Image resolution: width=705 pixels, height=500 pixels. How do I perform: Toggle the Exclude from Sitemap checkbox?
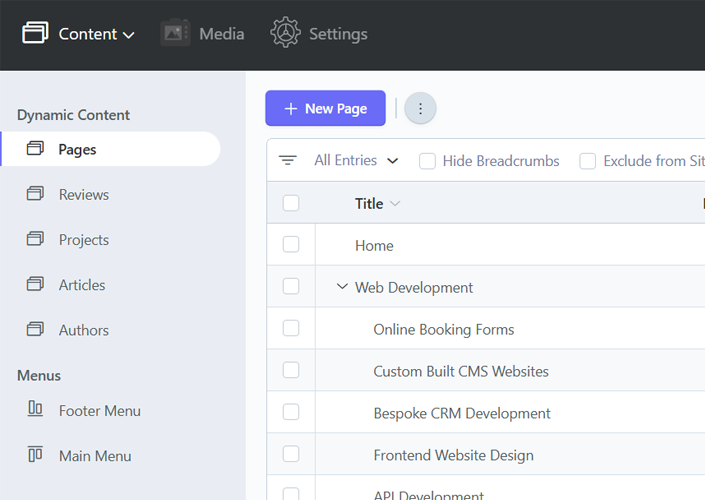click(588, 161)
